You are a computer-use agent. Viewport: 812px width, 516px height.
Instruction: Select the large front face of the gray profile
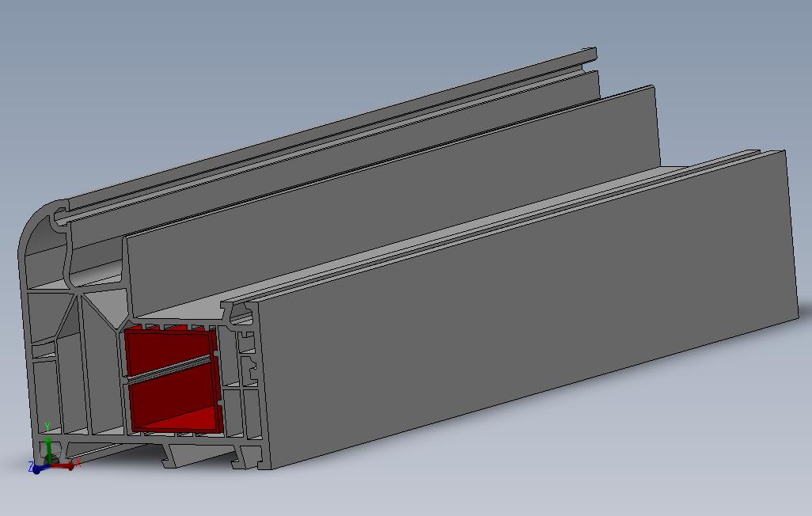point(528,311)
